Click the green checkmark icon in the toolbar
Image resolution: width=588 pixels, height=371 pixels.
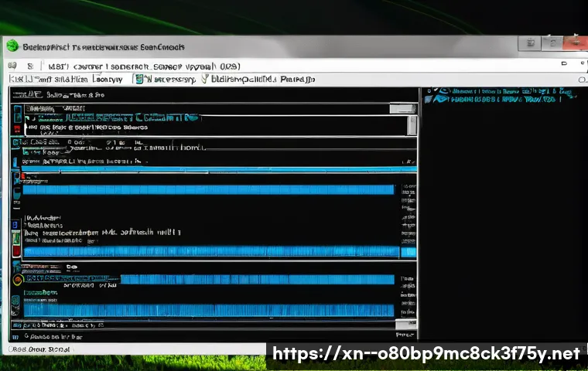pyautogui.click(x=205, y=79)
